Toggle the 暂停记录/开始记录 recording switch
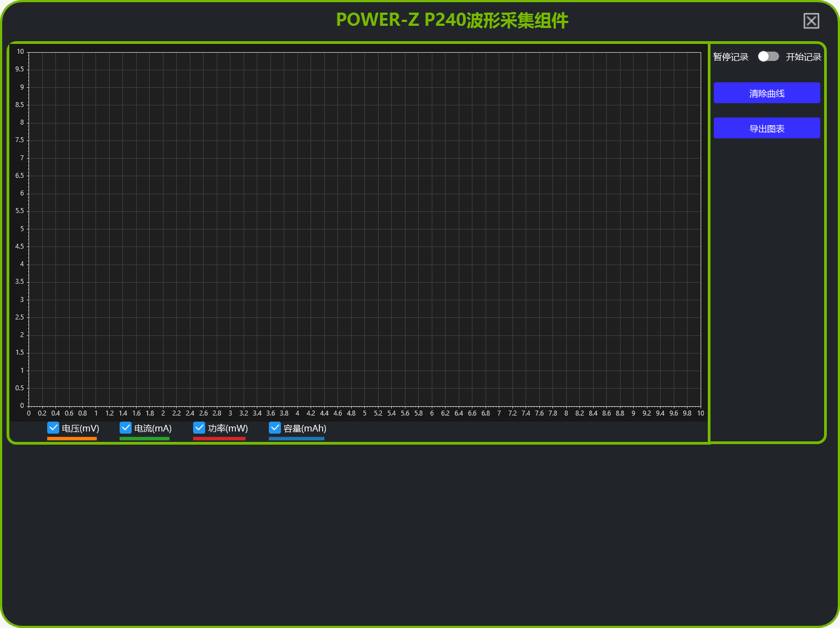Image resolution: width=840 pixels, height=628 pixels. click(768, 57)
